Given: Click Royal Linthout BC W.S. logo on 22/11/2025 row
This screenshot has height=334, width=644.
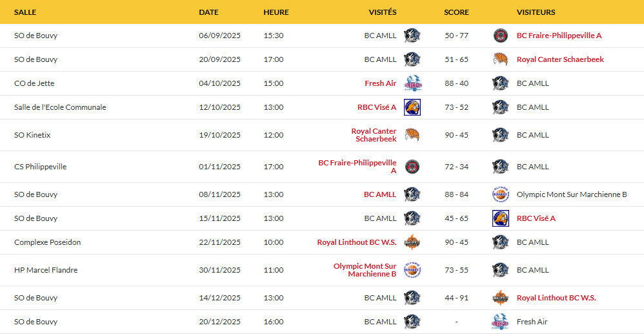Looking at the screenshot, I should [412, 242].
